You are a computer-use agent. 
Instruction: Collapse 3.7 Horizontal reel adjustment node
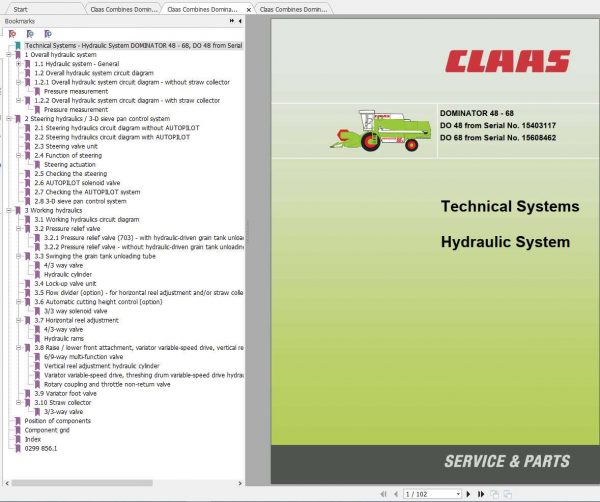pyautogui.click(x=18, y=320)
